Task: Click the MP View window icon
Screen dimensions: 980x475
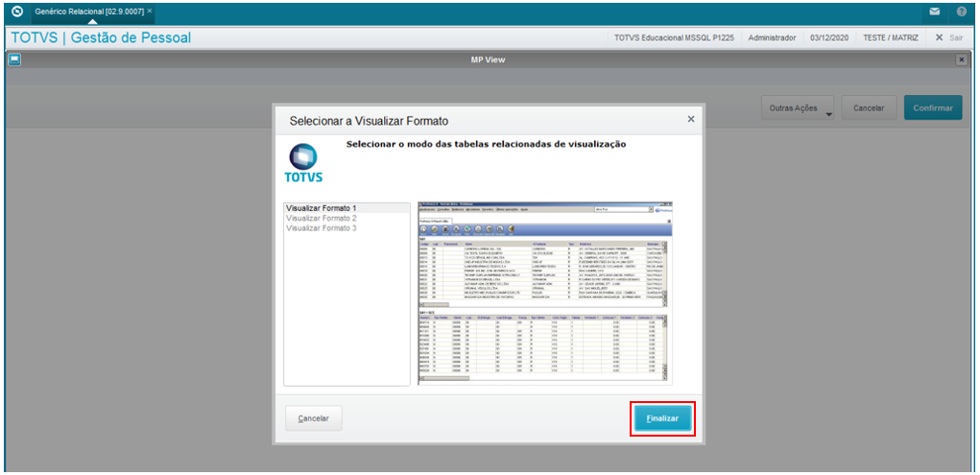Action: pos(14,59)
